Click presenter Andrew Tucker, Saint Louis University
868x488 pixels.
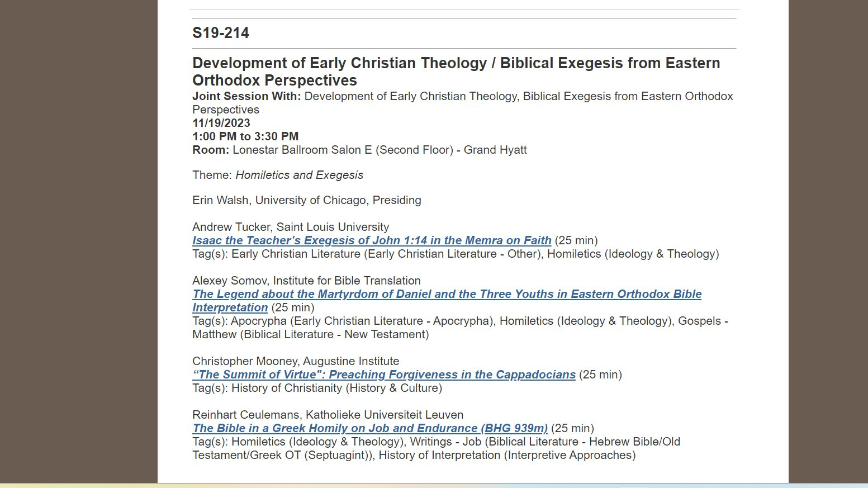click(290, 227)
